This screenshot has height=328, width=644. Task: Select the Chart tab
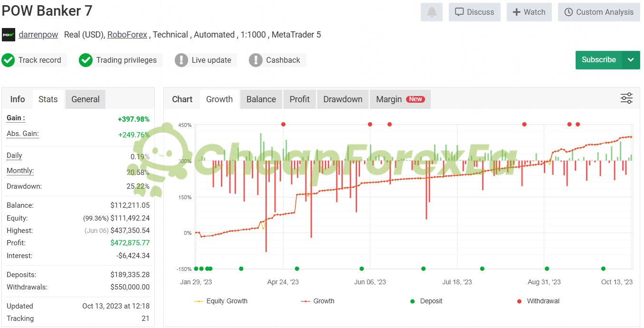click(x=182, y=99)
